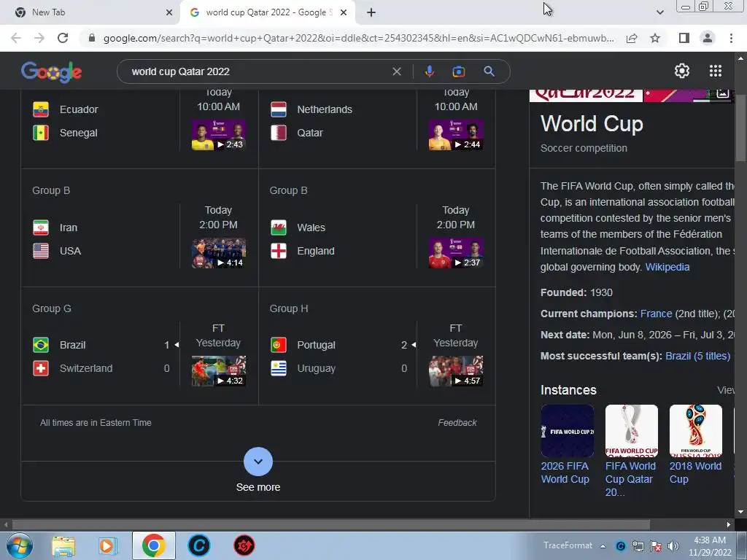The width and height of the screenshot is (747, 560).
Task: Open the Google apps grid
Action: [715, 71]
